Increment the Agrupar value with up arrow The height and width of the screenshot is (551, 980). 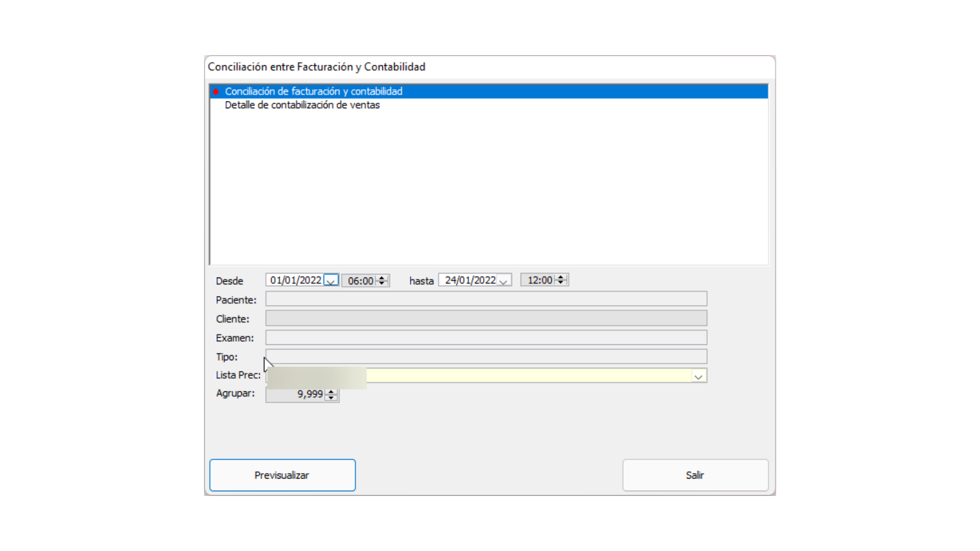(x=331, y=391)
